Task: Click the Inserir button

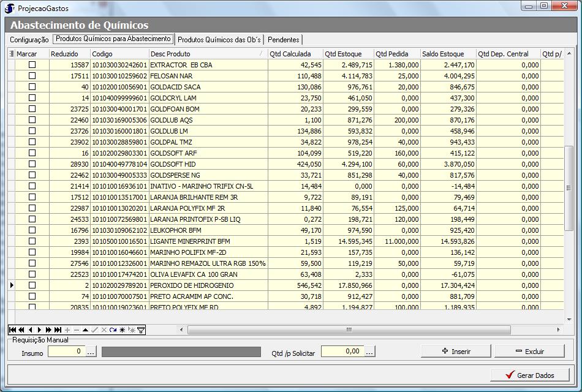Action: (456, 351)
